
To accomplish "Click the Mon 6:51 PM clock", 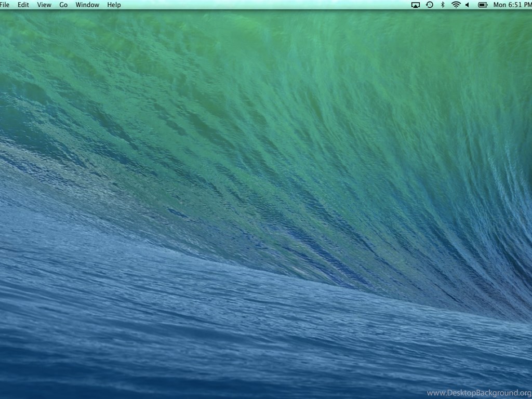I will pos(513,5).
